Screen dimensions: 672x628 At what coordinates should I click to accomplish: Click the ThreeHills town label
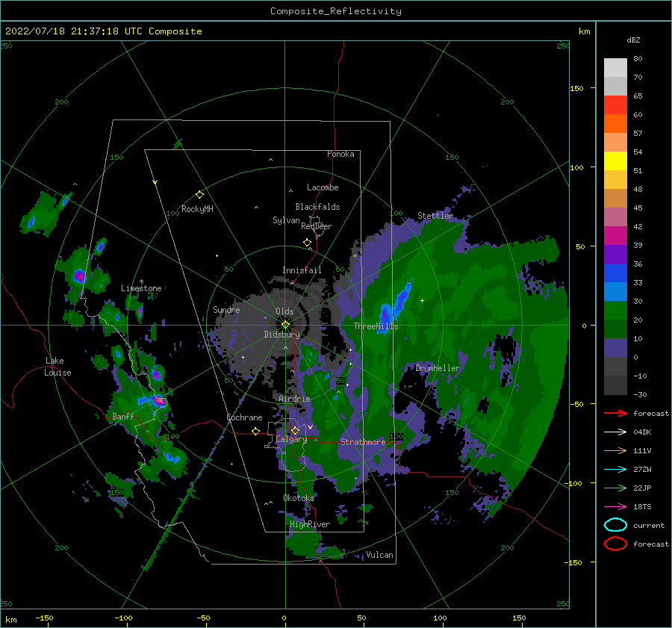tap(376, 326)
